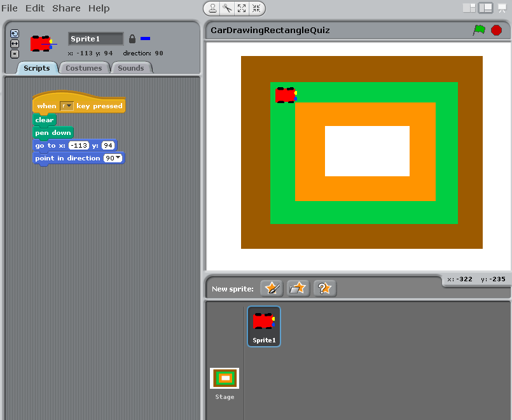
Task: Click the clear pen block
Action: [45, 120]
